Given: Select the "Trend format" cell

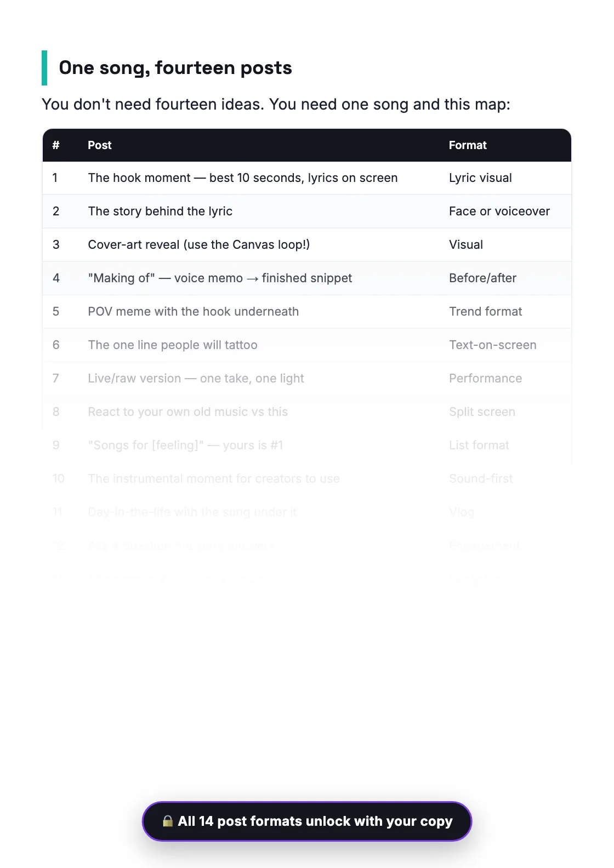Looking at the screenshot, I should point(485,312).
